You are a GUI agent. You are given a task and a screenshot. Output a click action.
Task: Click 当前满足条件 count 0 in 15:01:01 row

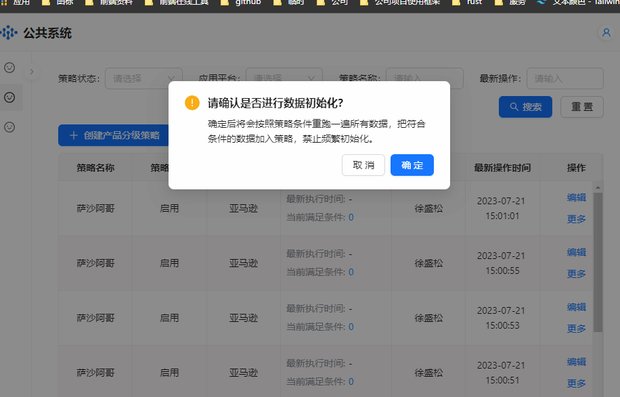point(351,217)
